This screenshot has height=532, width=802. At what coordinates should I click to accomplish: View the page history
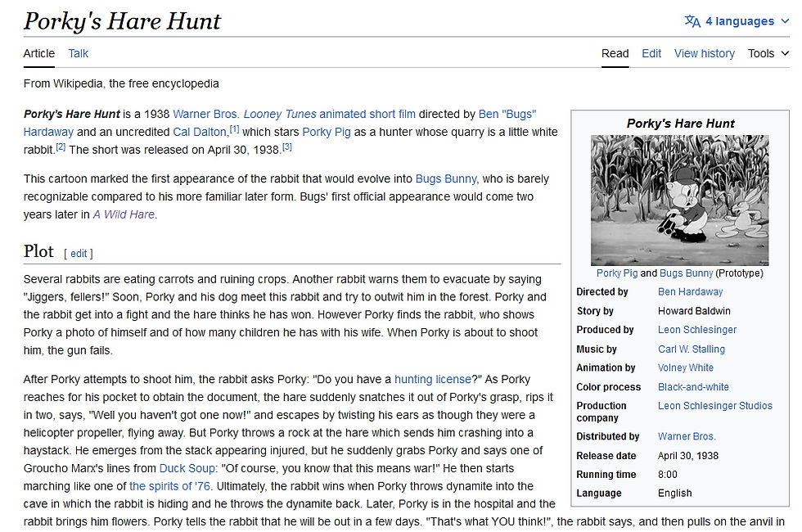tap(704, 53)
